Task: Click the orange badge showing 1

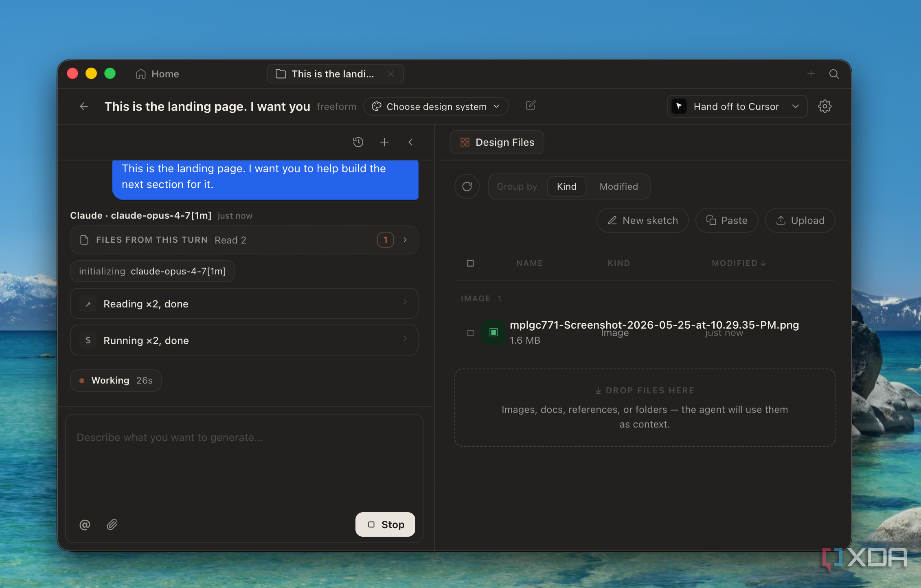Action: pyautogui.click(x=385, y=240)
